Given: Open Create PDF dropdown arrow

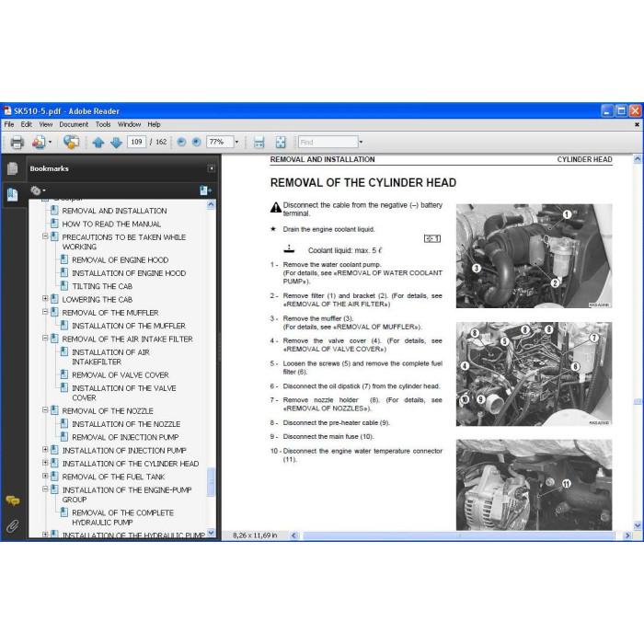Looking at the screenshot, I should click(x=50, y=142).
